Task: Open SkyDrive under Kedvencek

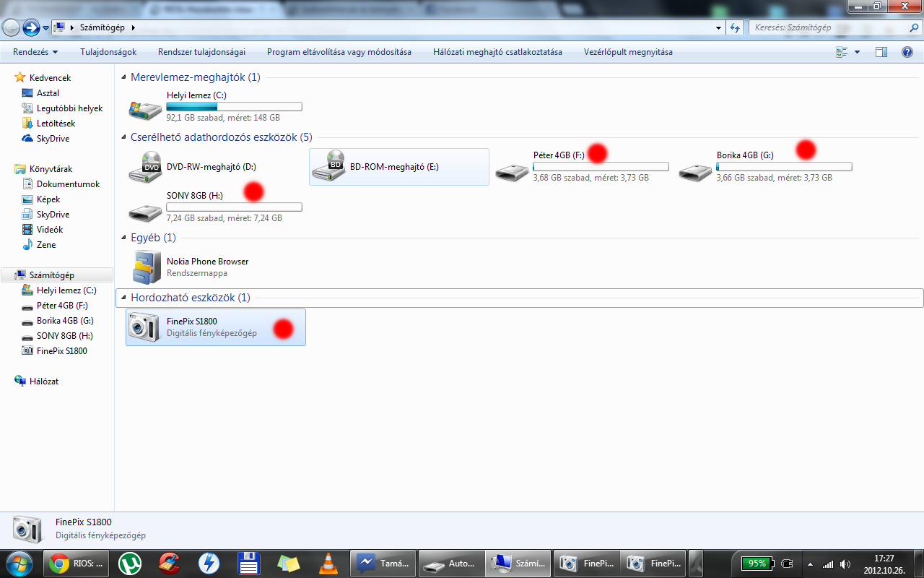Action: tap(53, 138)
